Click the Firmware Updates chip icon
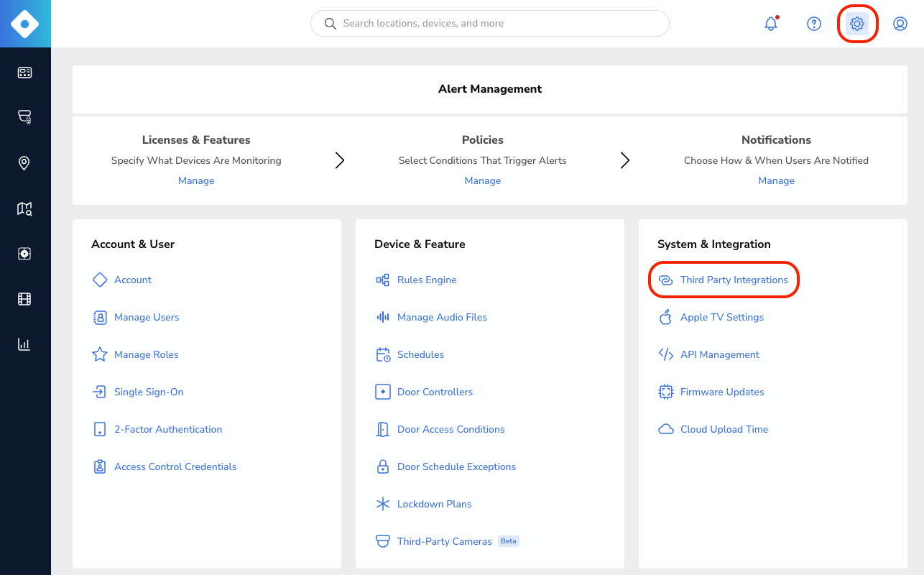 [666, 392]
